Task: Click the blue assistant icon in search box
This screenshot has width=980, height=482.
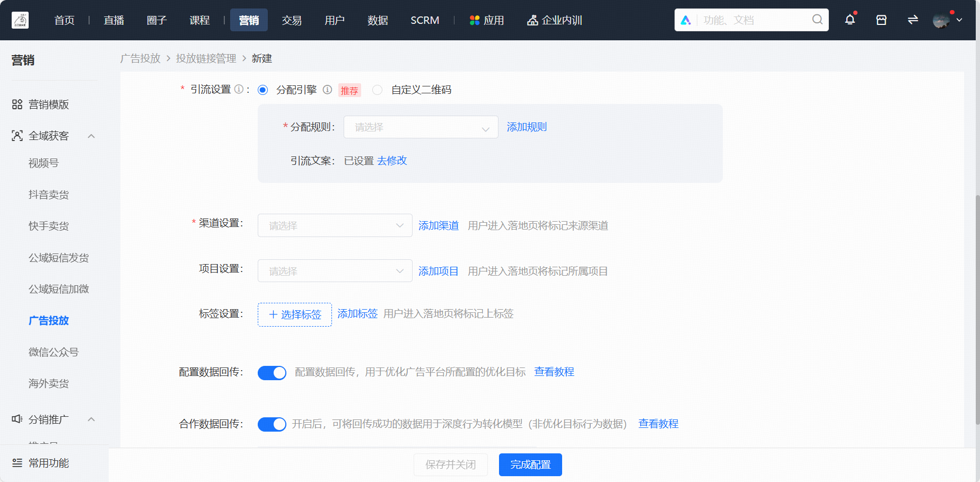Action: (686, 20)
